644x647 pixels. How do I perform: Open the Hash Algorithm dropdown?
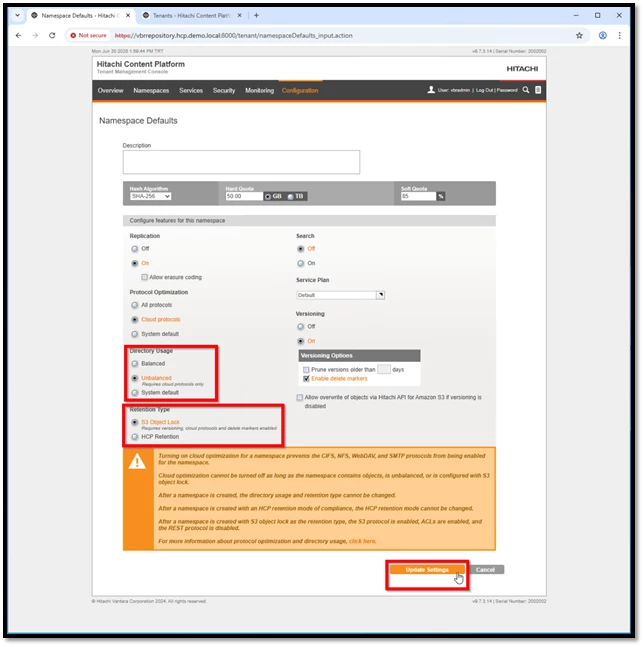click(x=151, y=196)
